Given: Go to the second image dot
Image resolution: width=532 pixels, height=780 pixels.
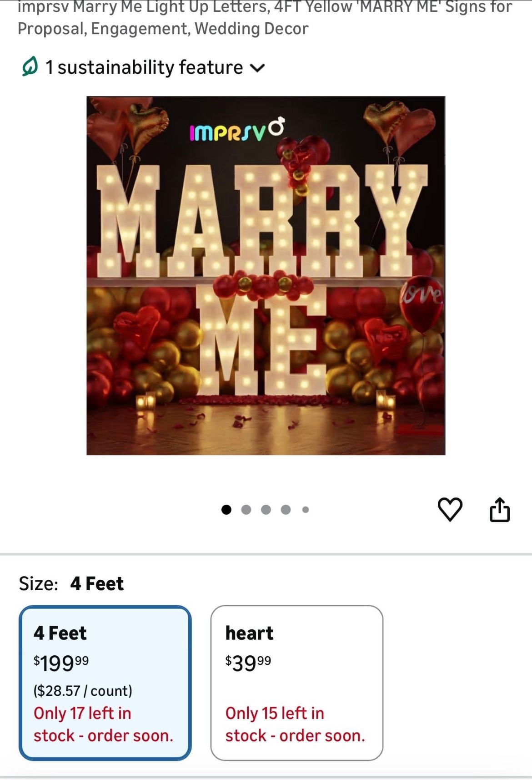Looking at the screenshot, I should 246,510.
